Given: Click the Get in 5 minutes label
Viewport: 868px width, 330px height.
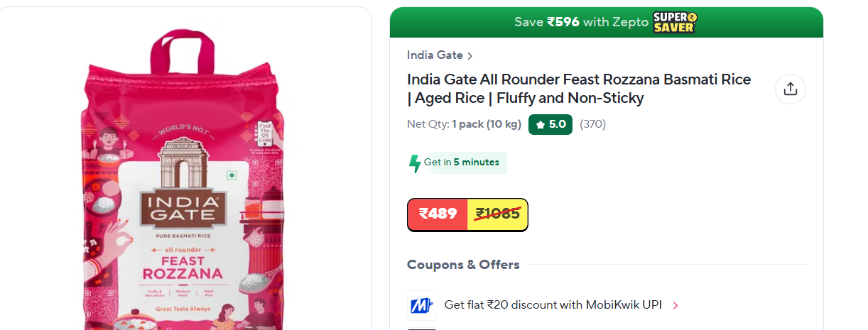Looking at the screenshot, I should 462,163.
